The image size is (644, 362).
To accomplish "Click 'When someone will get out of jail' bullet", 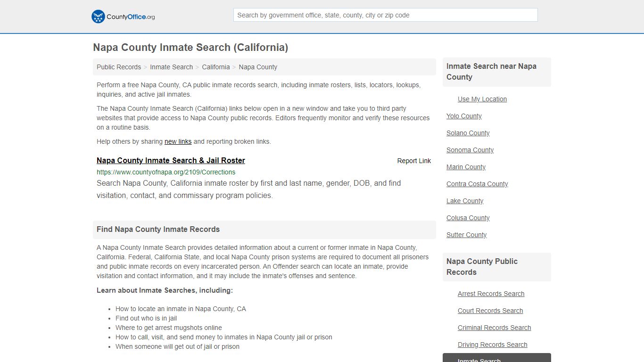I will [177, 346].
